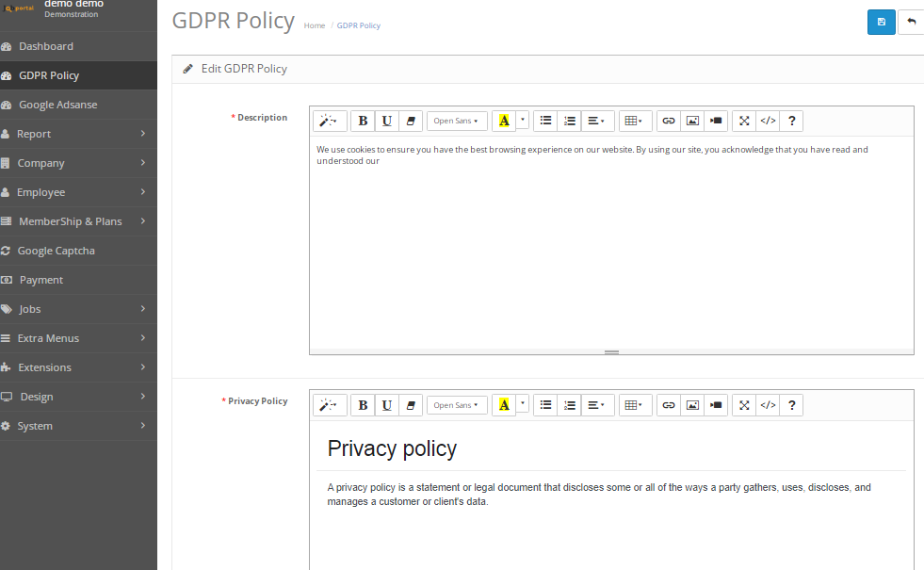924x570 pixels.
Task: Enable fullscreen for Description editor
Action: 744,122
